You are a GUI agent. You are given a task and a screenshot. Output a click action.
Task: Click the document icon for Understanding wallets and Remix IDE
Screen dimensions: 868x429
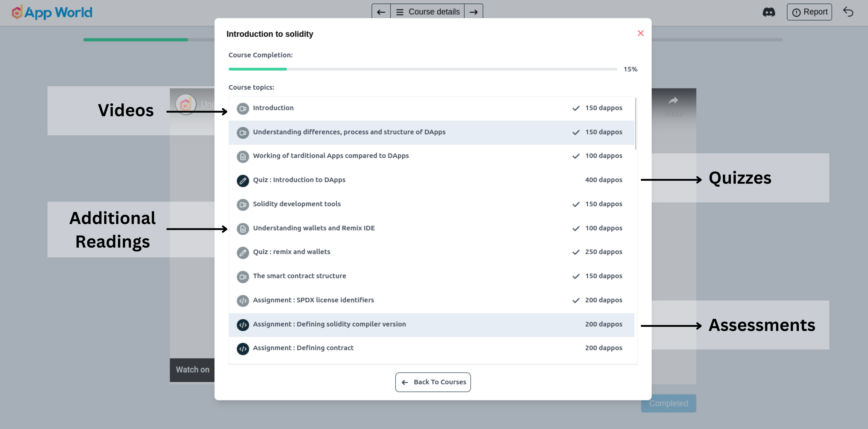(243, 229)
